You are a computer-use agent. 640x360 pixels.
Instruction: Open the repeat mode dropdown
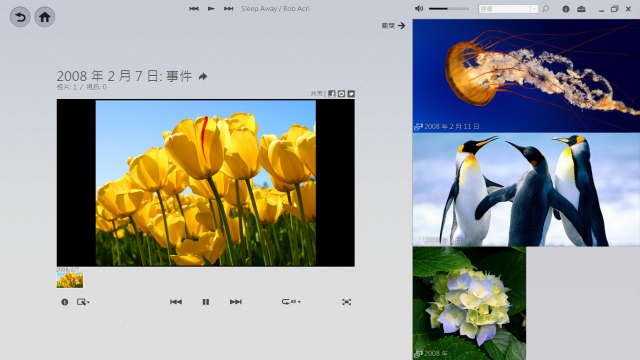point(291,302)
